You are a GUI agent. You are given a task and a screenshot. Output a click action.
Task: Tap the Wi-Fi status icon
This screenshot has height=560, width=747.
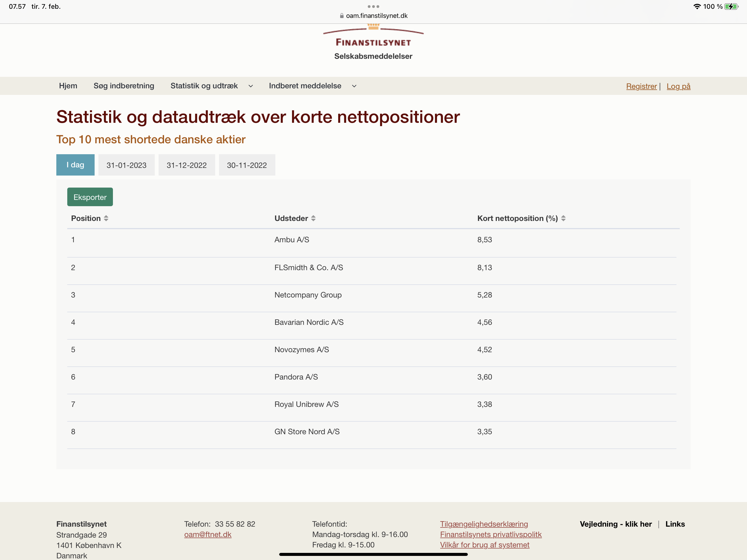[697, 6]
